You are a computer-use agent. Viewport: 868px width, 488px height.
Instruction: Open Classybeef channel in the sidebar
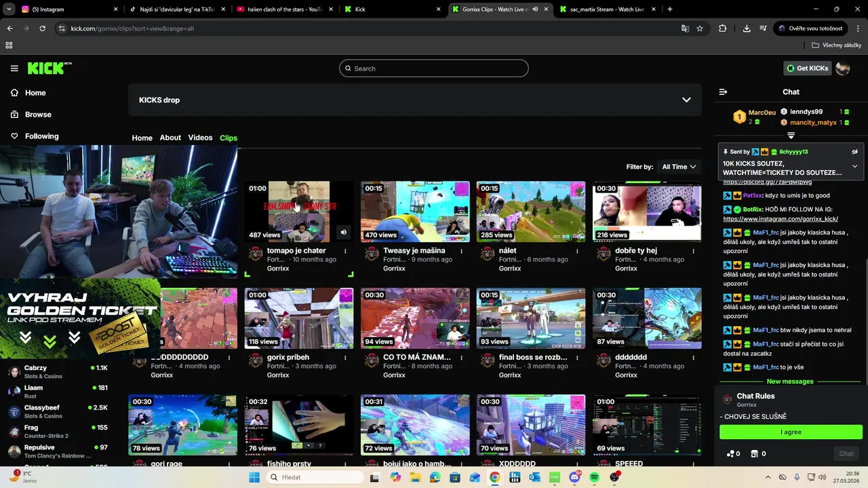click(58, 411)
